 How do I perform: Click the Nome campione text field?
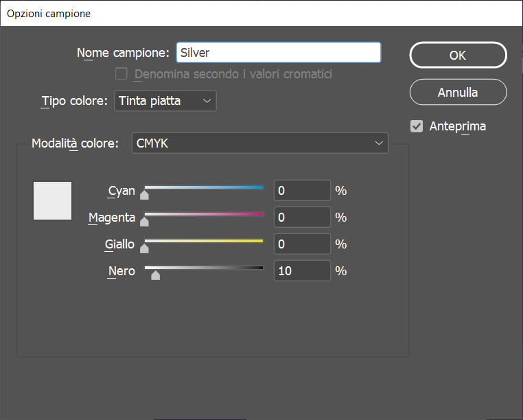(x=279, y=52)
